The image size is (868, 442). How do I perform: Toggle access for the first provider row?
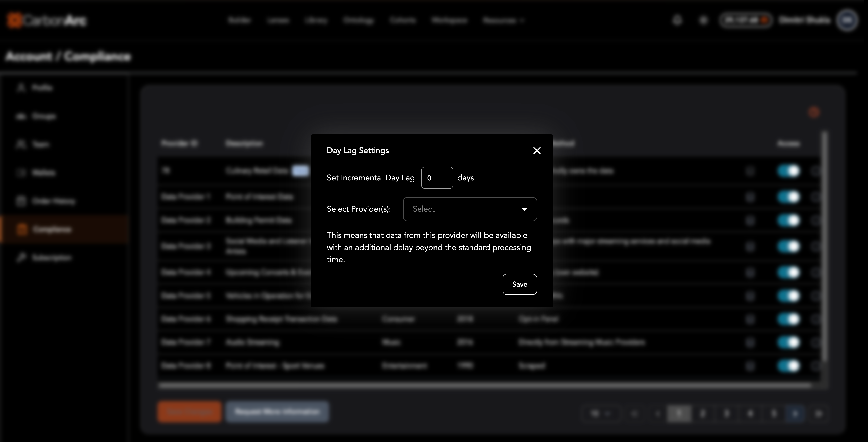pyautogui.click(x=788, y=171)
